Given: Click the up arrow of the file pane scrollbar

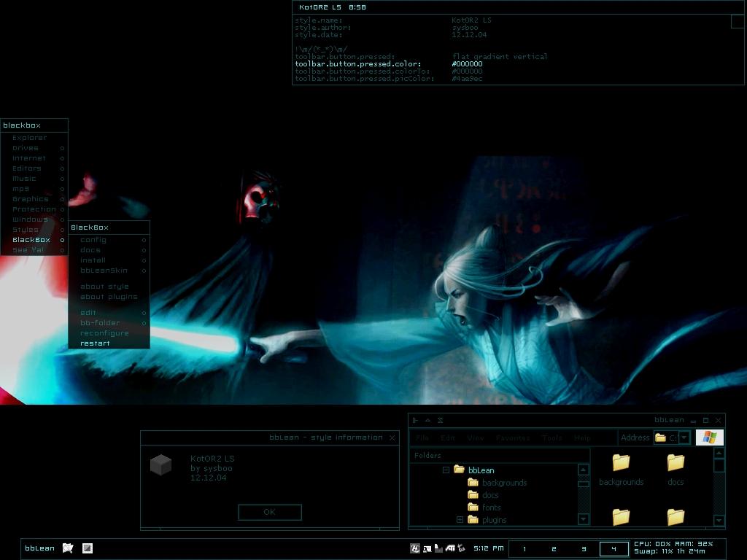Looking at the screenshot, I should click(719, 453).
